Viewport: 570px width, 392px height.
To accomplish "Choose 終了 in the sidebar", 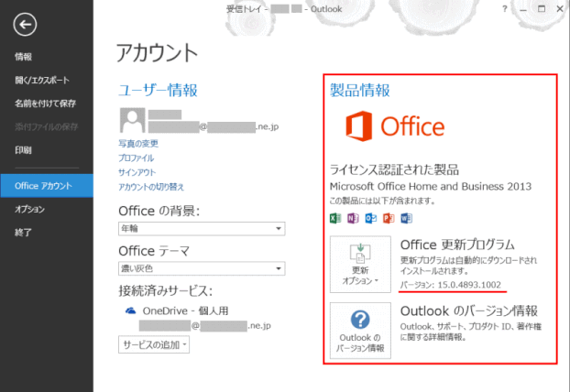I will 23,232.
